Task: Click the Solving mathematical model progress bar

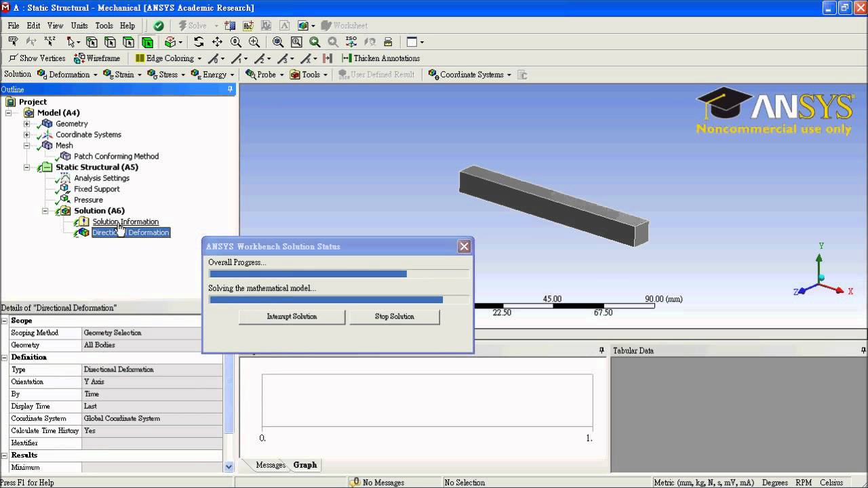Action: click(x=339, y=300)
